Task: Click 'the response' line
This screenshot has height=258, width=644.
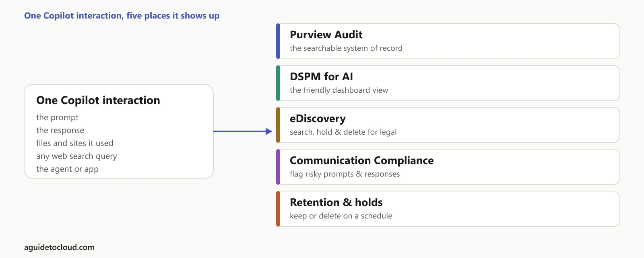Action: [60, 130]
